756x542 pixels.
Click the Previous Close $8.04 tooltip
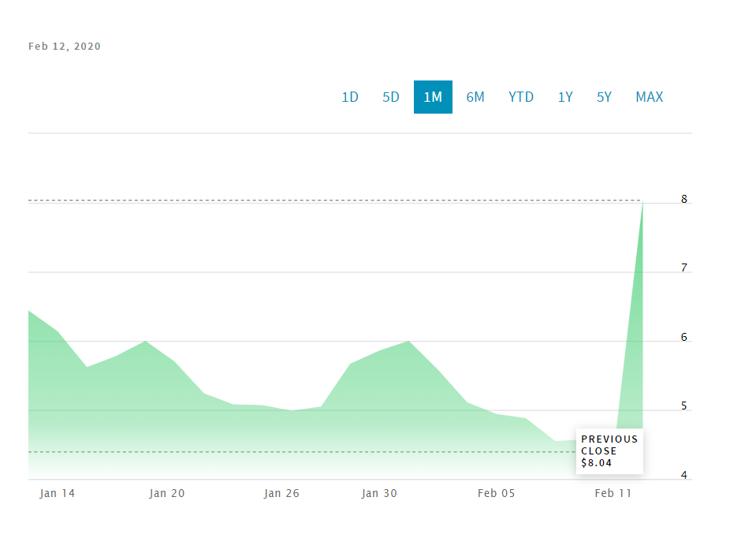point(609,451)
